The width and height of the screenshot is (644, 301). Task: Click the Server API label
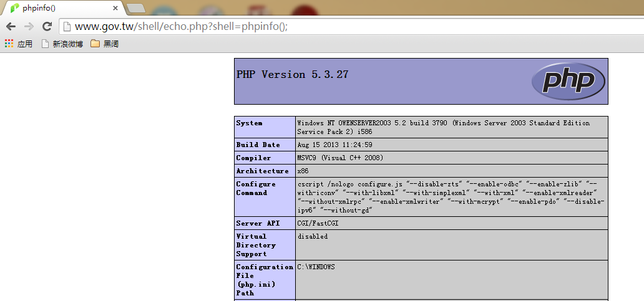[258, 224]
